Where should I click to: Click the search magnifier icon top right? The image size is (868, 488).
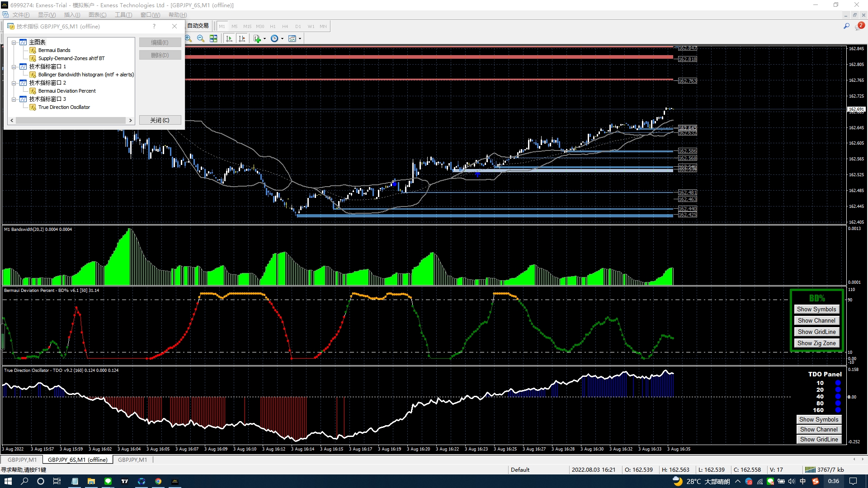pyautogui.click(x=846, y=26)
